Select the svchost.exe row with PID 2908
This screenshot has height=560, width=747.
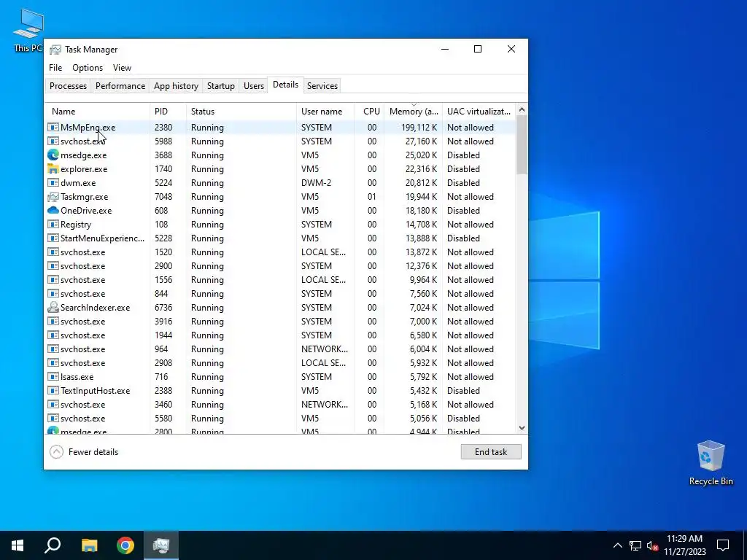tap(281, 363)
